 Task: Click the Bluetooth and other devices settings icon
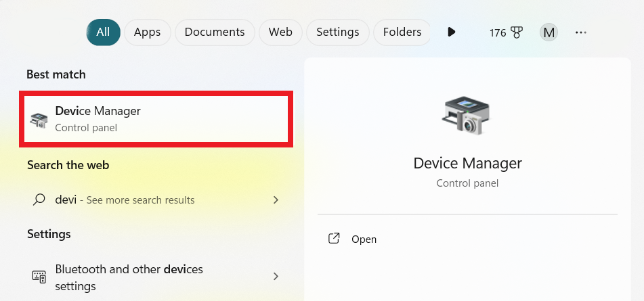click(39, 276)
